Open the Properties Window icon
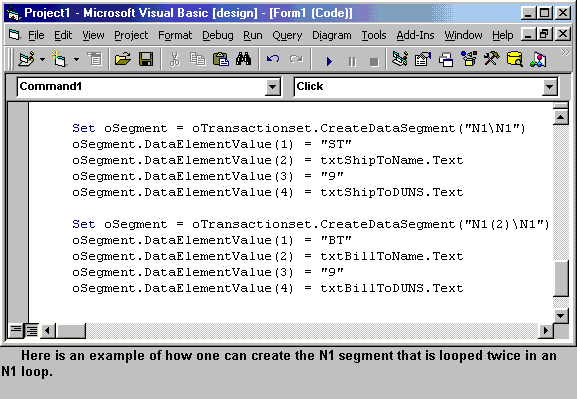Viewport: 577px width, 399px height. coord(423,59)
